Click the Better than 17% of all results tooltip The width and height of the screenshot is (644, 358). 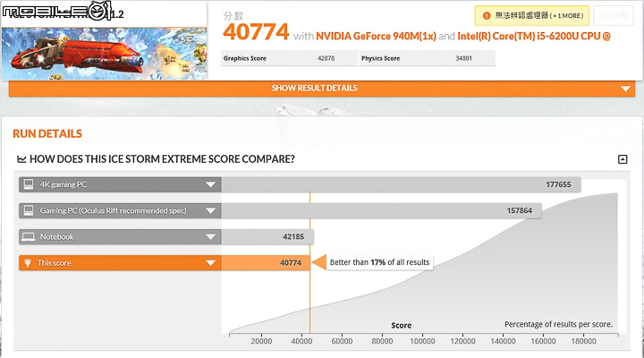(x=379, y=262)
